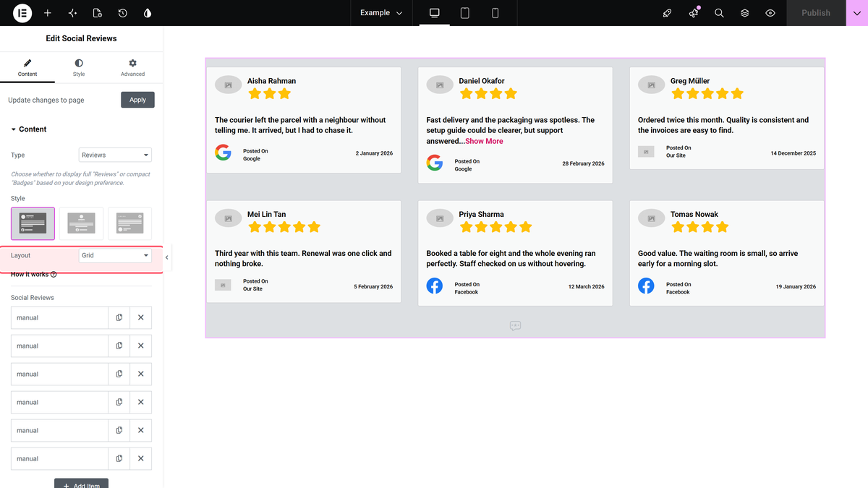Duplicate the first manual review item
The image size is (868, 488).
[x=119, y=317]
